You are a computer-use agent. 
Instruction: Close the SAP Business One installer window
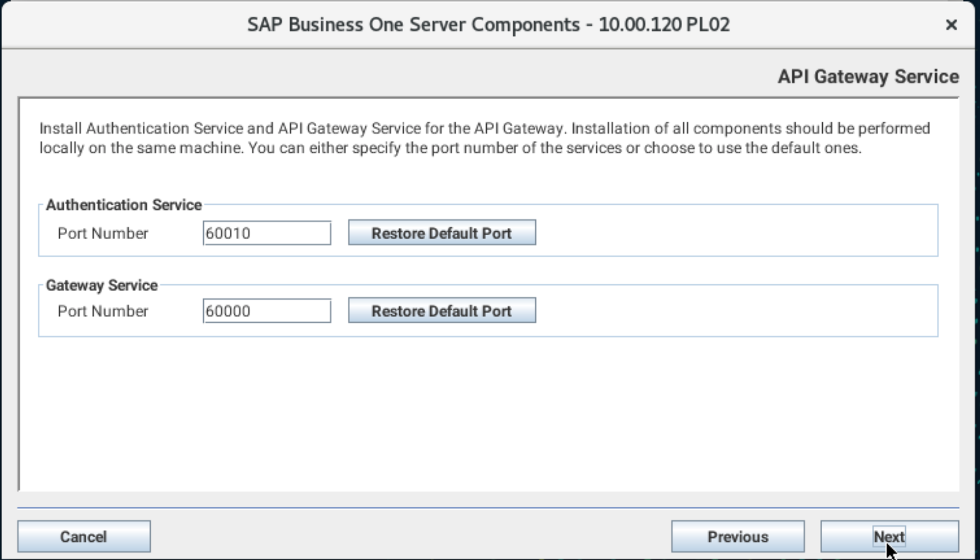coord(951,25)
